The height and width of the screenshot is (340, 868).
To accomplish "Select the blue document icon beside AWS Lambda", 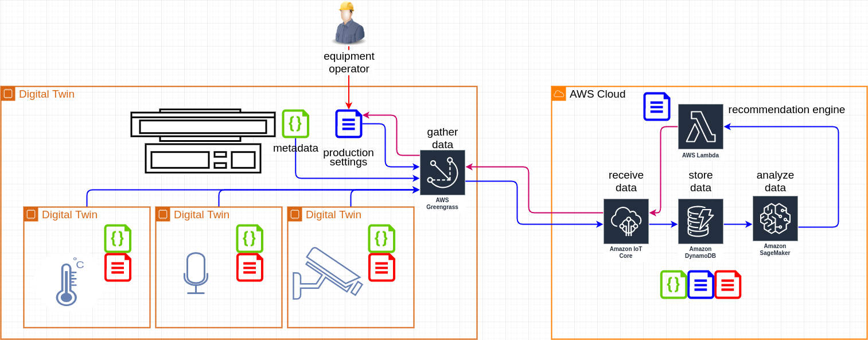I will click(x=657, y=106).
